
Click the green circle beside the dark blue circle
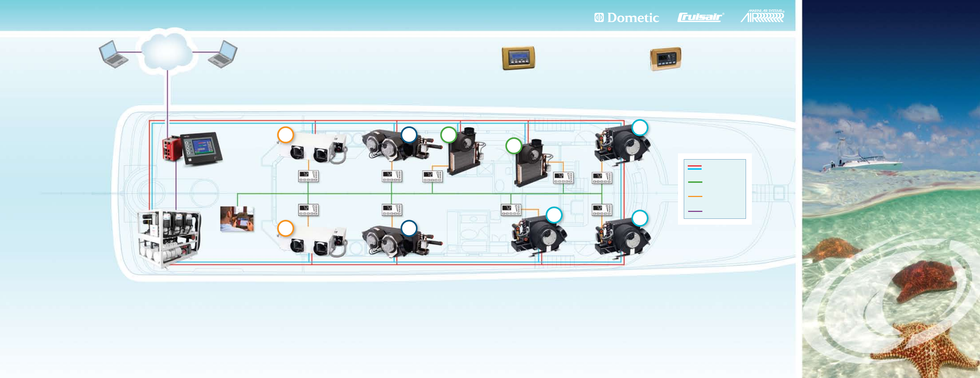click(x=449, y=135)
